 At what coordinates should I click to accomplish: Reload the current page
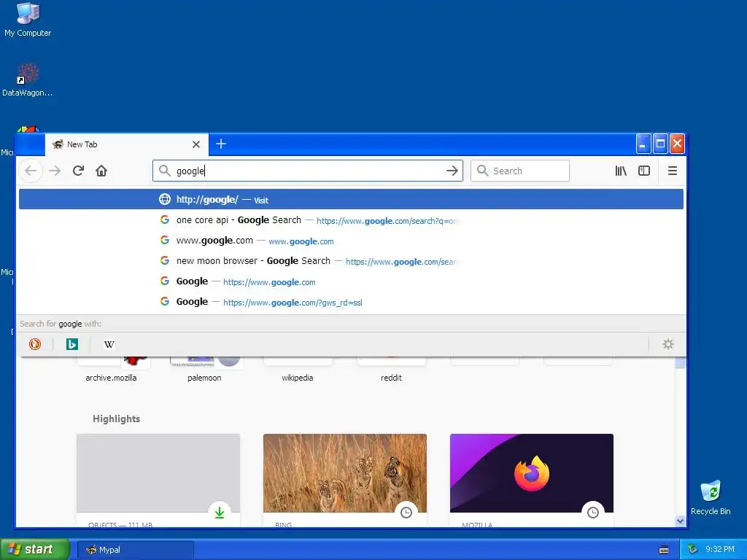point(78,171)
